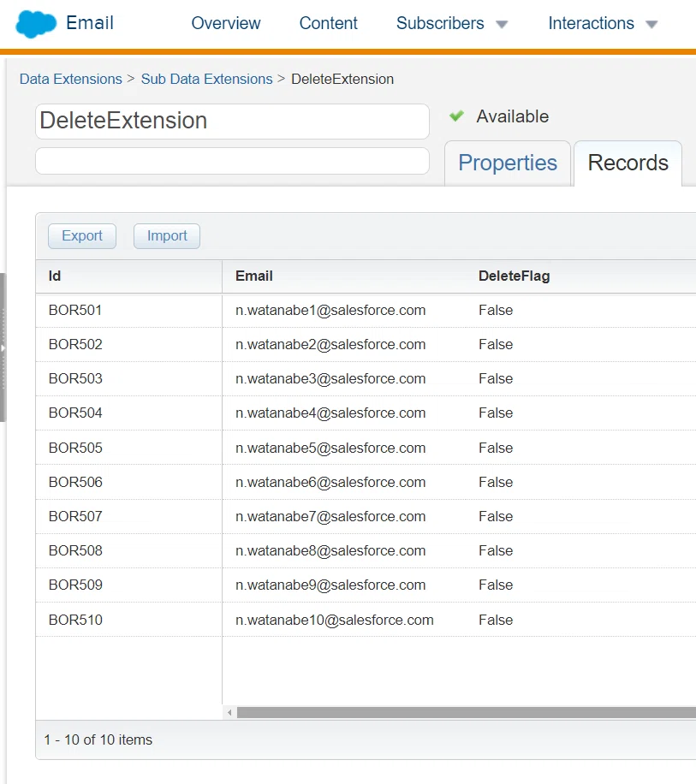Expand the collapsed left side panel handle
Screen dimensions: 696x784
click(3, 347)
